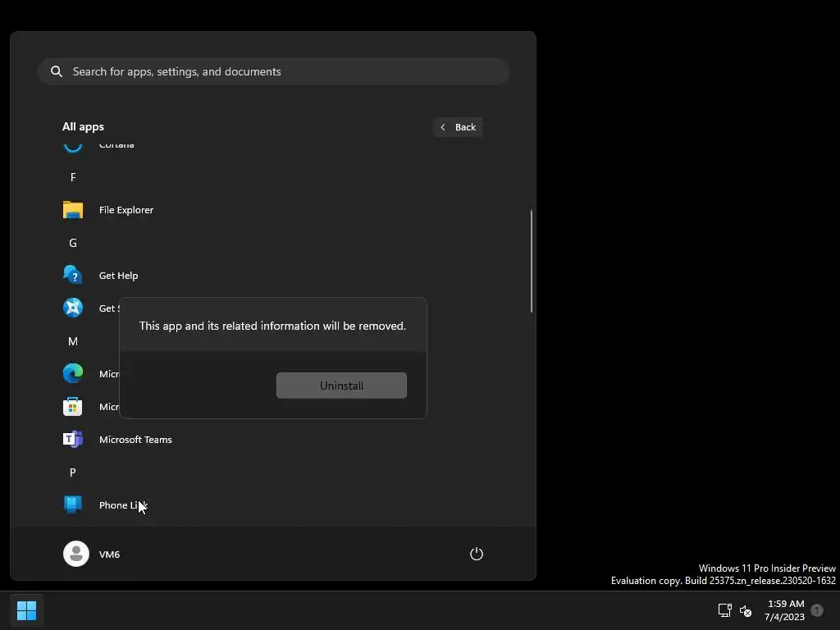Open the File Explorer folder icon
Image resolution: width=840 pixels, height=630 pixels.
[73, 209]
